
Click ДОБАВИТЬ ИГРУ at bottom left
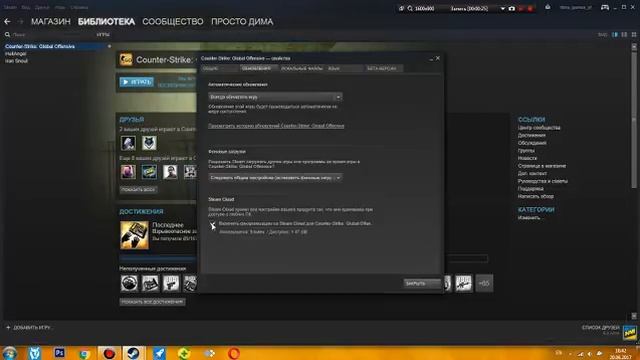tap(28, 327)
